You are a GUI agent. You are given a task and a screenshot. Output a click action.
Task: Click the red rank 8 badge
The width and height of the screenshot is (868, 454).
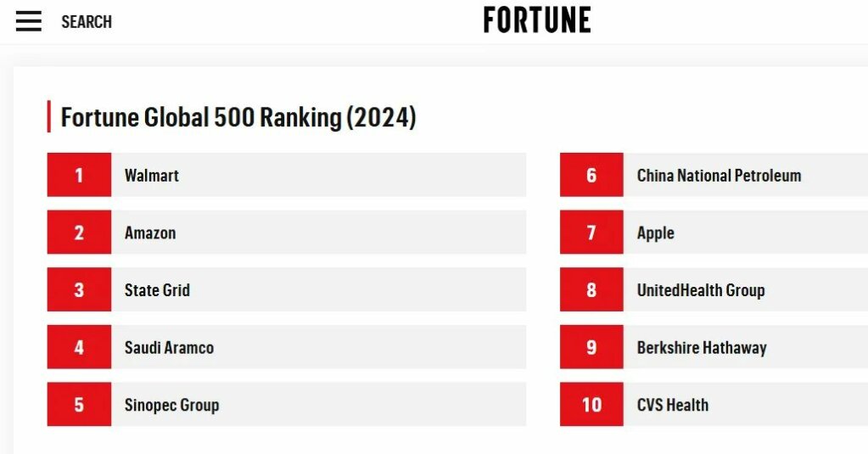tap(591, 290)
